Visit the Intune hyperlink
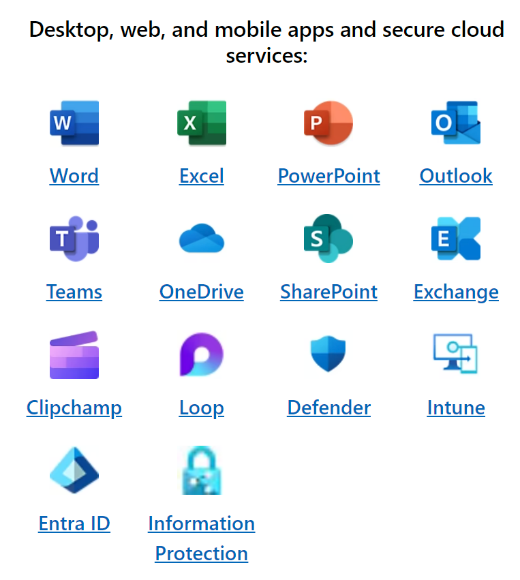The image size is (520, 580). [x=456, y=408]
